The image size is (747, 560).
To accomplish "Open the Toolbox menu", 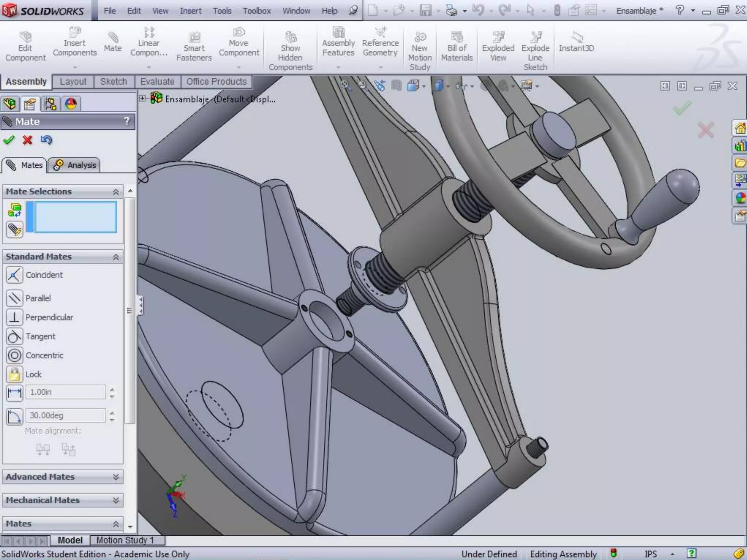I will [x=257, y=11].
